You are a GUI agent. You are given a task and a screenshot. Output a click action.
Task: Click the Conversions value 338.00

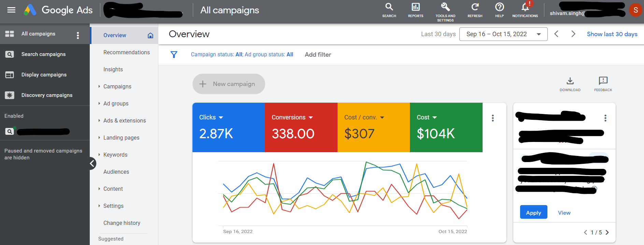pyautogui.click(x=293, y=134)
